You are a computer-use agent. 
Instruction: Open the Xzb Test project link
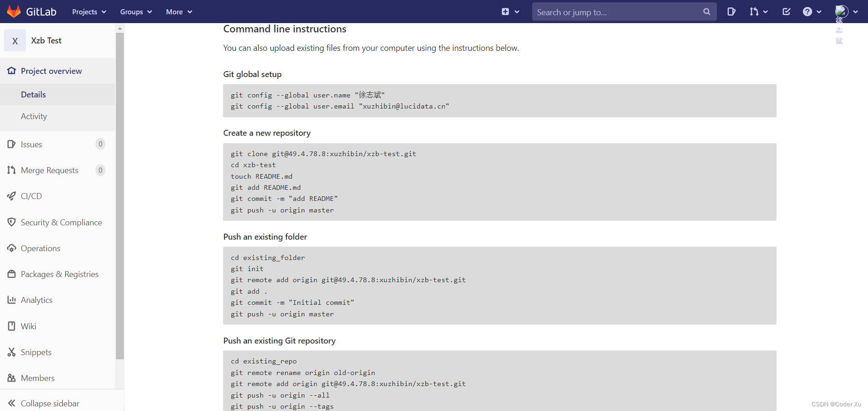tap(46, 41)
